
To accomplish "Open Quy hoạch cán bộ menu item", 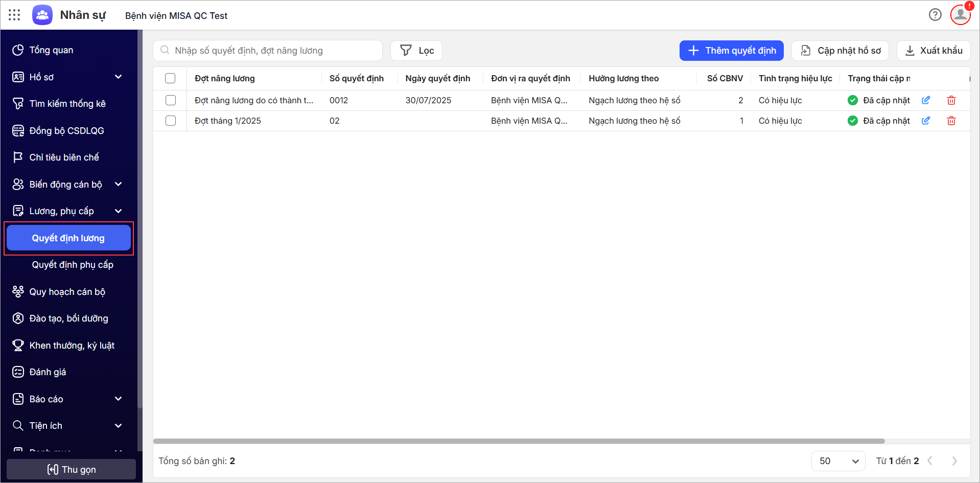I will (x=69, y=292).
